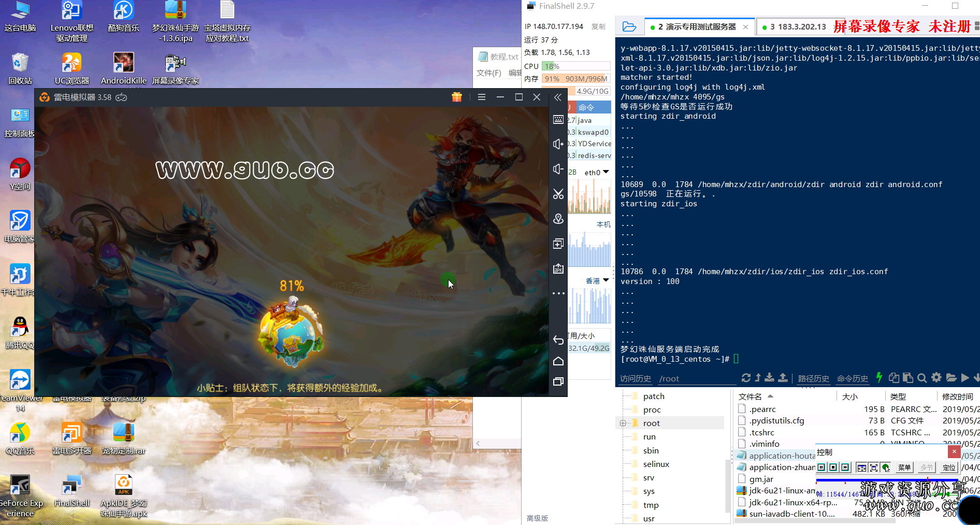This screenshot has height=525, width=980.
Task: Click the refresh icon in file toolbar
Action: [746, 378]
